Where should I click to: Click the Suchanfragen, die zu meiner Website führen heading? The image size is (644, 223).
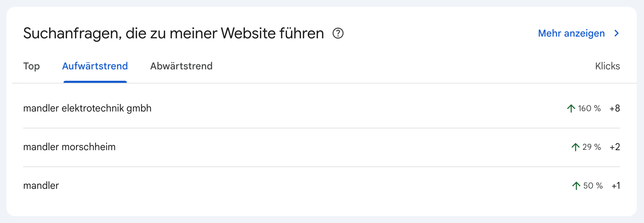coord(173,33)
